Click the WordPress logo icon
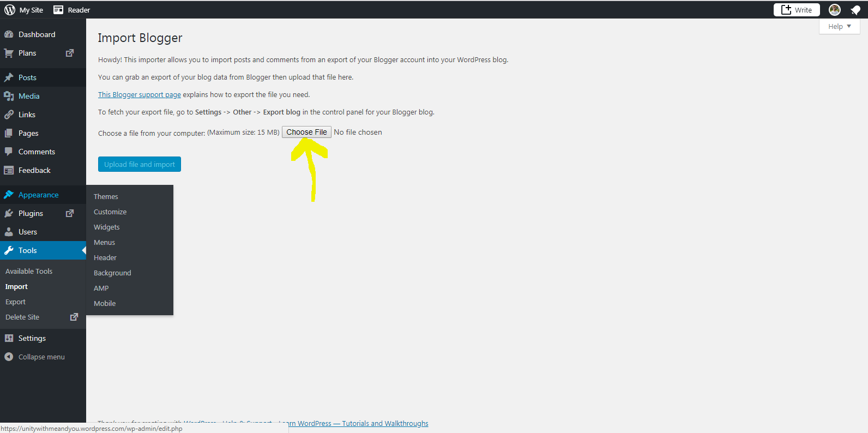Image resolution: width=868 pixels, height=433 pixels. click(10, 10)
